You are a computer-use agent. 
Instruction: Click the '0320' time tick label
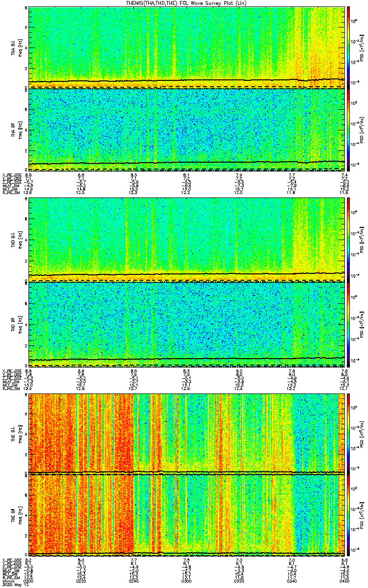point(239,580)
